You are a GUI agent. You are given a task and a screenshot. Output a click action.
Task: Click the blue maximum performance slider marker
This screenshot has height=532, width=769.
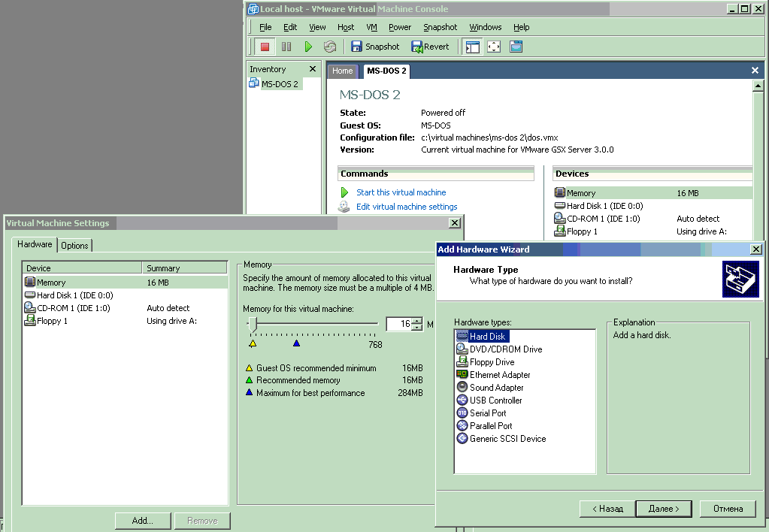pyautogui.click(x=296, y=343)
